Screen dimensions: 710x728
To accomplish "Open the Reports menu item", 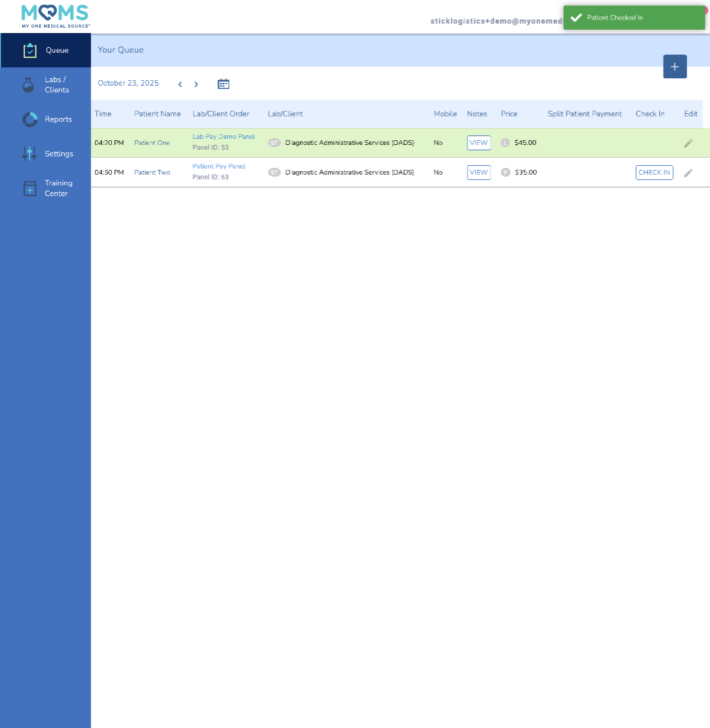I will 59,119.
